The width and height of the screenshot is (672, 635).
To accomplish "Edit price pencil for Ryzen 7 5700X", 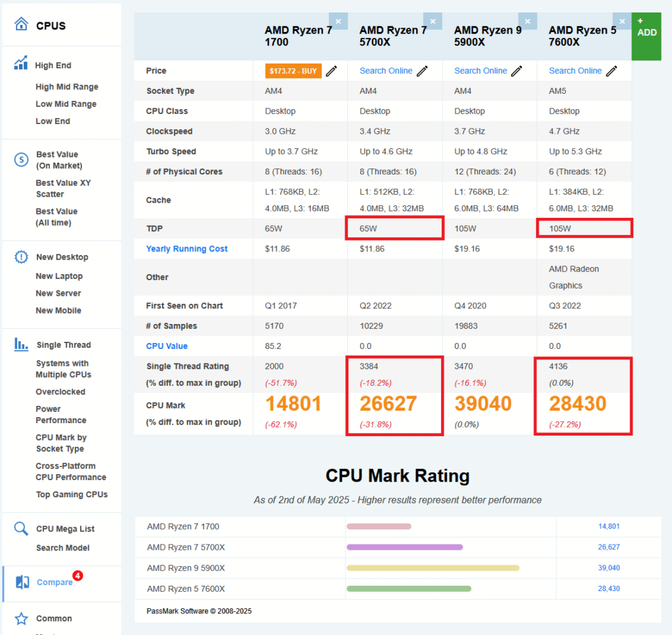I will [422, 71].
